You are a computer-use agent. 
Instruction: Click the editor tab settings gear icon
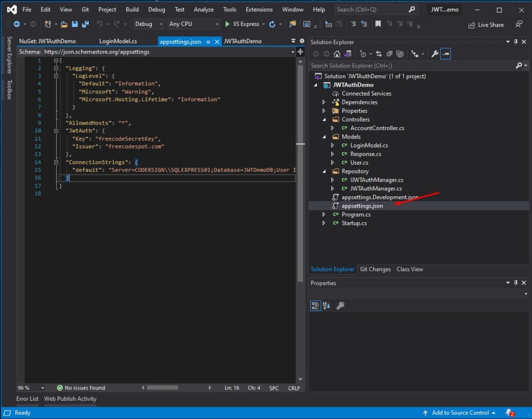point(302,41)
